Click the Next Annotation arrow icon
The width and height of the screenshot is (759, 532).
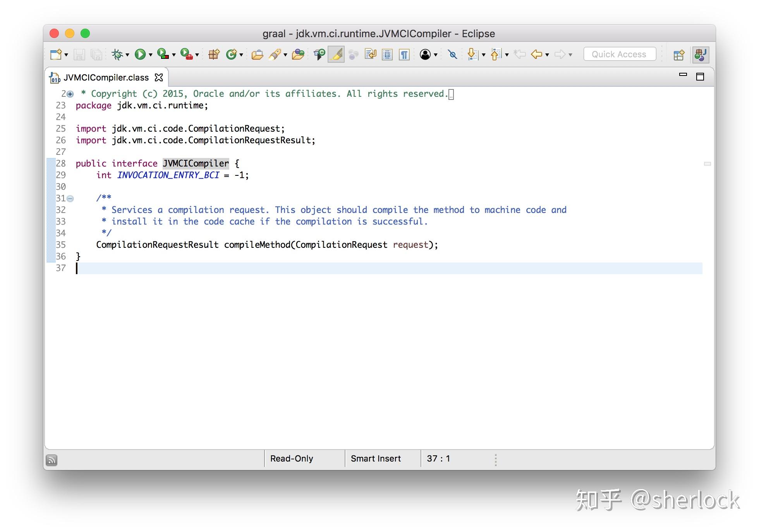(472, 54)
